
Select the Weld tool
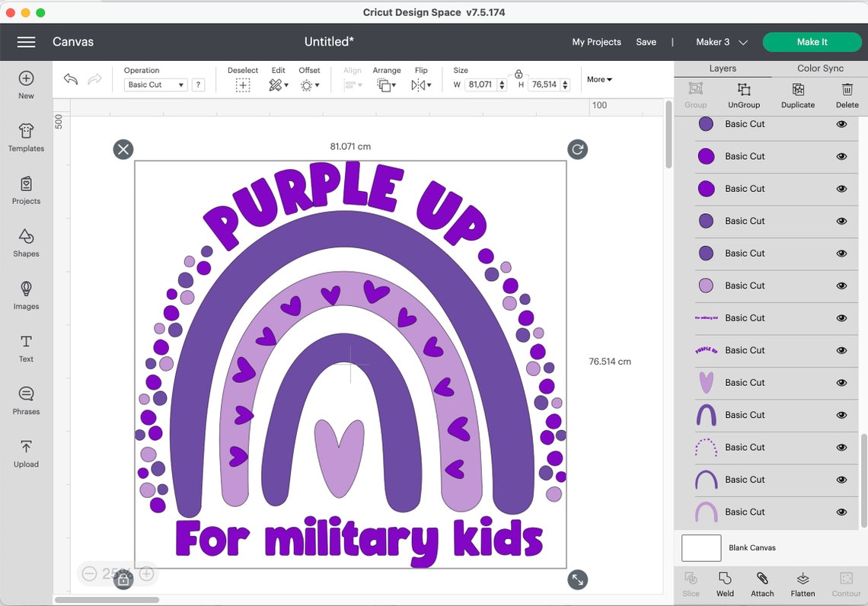coord(724,583)
